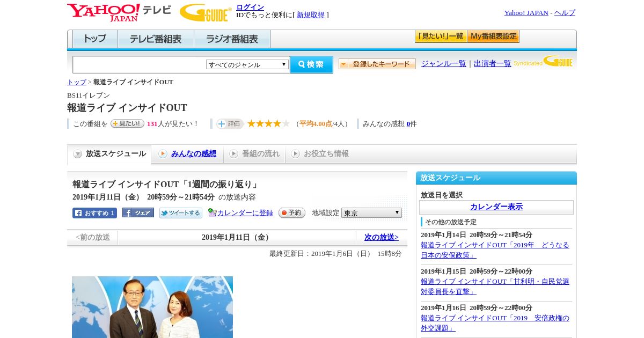Open the ジャンル一覧 link

pyautogui.click(x=444, y=63)
